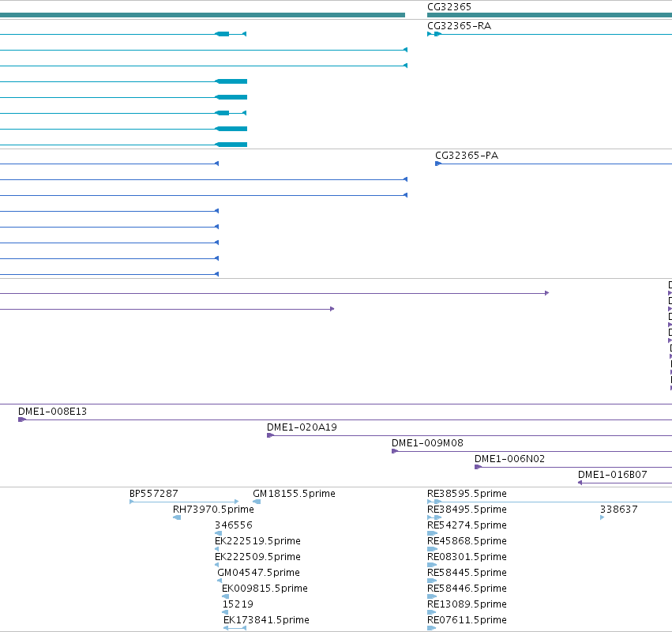Click the CG32365-RA exon glyph

click(x=437, y=34)
